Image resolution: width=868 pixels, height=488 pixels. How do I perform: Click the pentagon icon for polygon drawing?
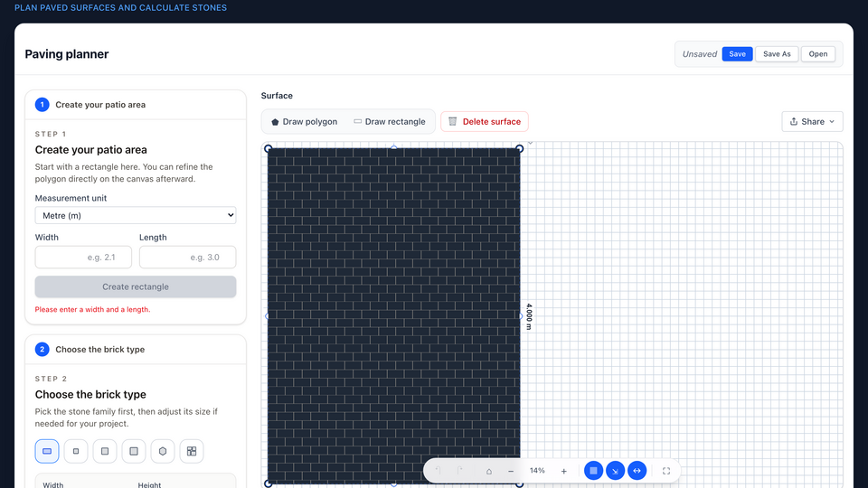tap(275, 122)
